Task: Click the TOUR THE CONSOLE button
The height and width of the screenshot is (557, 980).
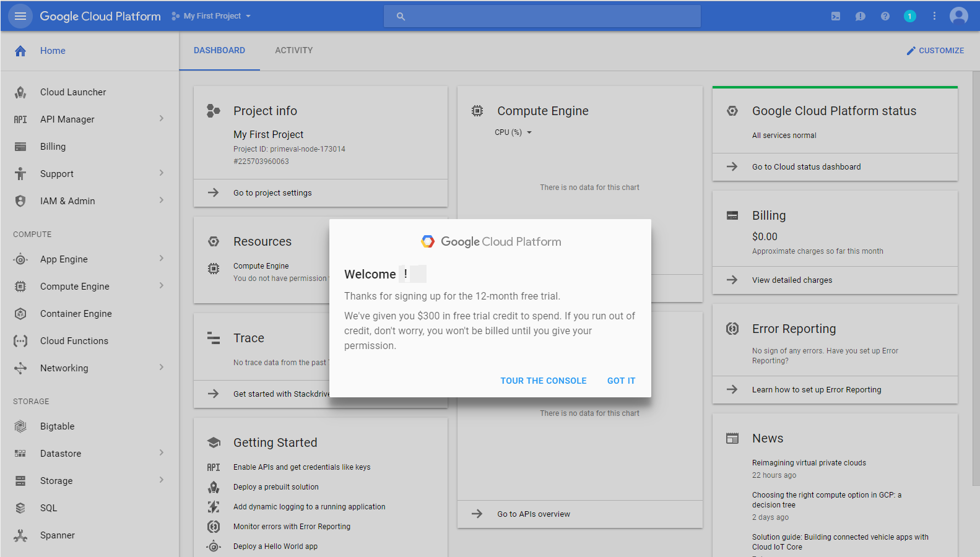Action: click(x=544, y=381)
